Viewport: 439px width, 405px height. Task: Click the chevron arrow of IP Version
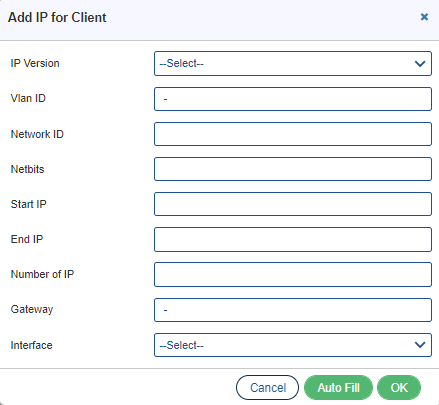(x=420, y=63)
